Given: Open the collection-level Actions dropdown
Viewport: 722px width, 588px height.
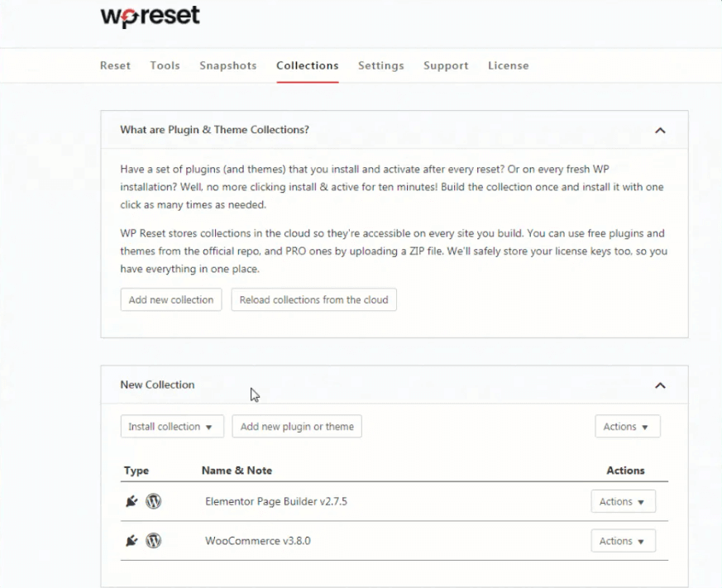Looking at the screenshot, I should coord(628,427).
